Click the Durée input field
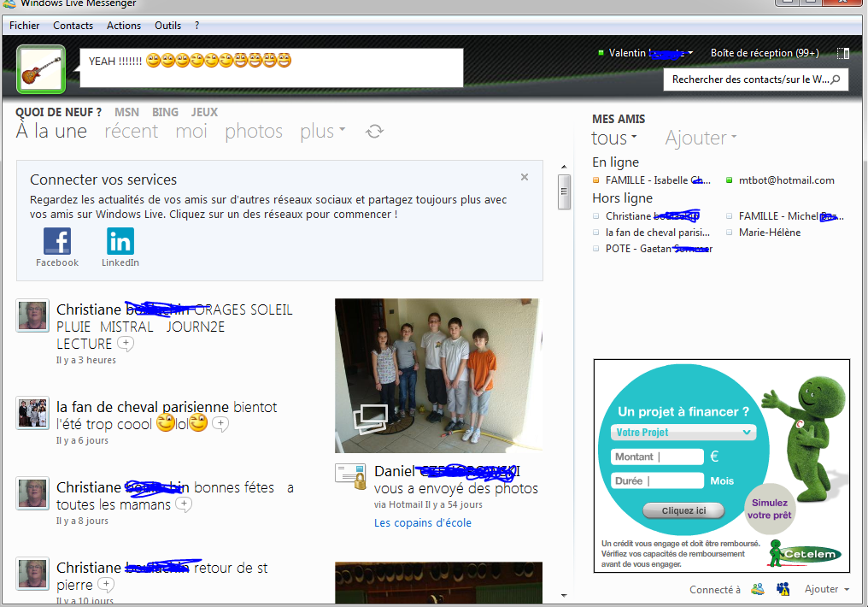Screen dimensions: 868x607 (657, 481)
